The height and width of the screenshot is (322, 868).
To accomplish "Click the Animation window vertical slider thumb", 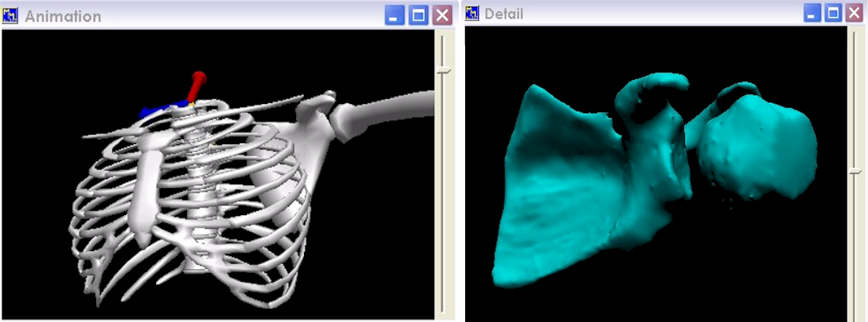I will pos(442,70).
